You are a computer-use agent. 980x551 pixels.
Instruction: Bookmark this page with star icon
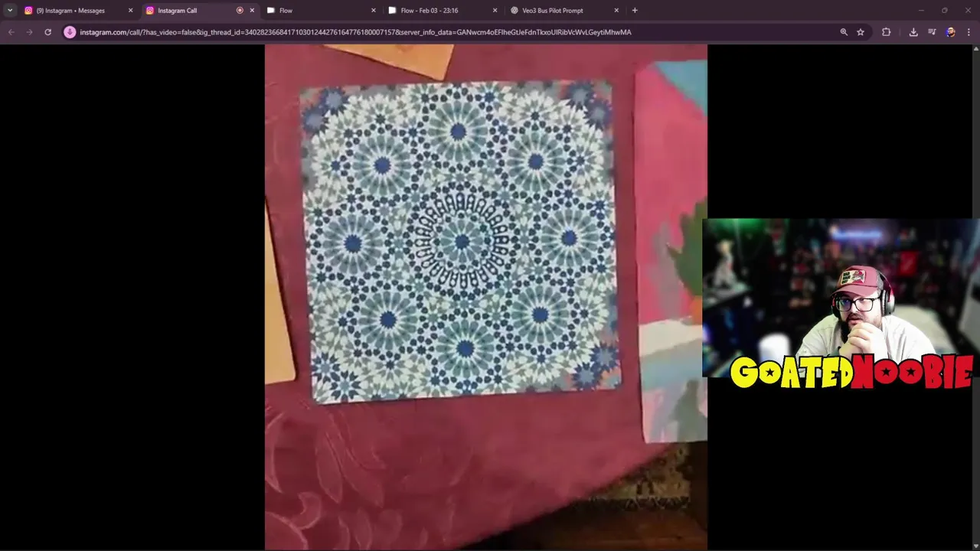coord(861,32)
